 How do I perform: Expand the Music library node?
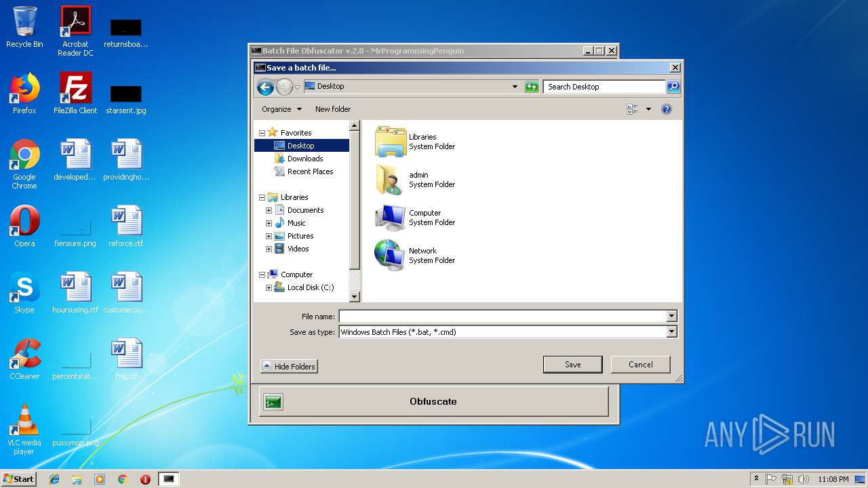click(x=269, y=223)
